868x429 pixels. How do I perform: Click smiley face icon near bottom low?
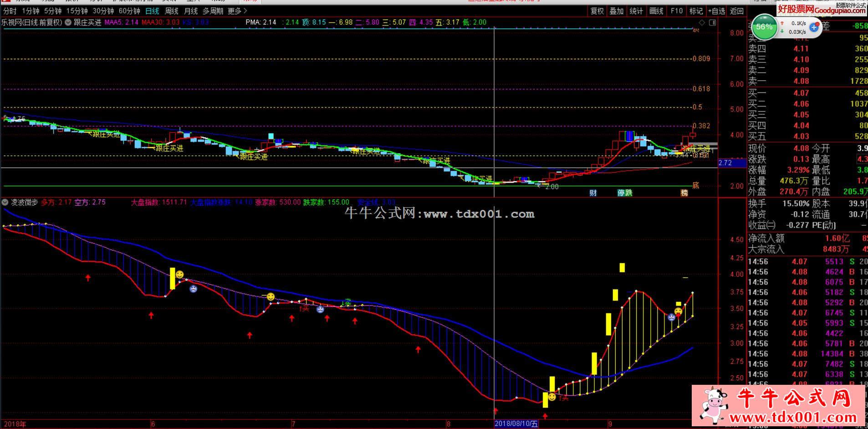(552, 397)
